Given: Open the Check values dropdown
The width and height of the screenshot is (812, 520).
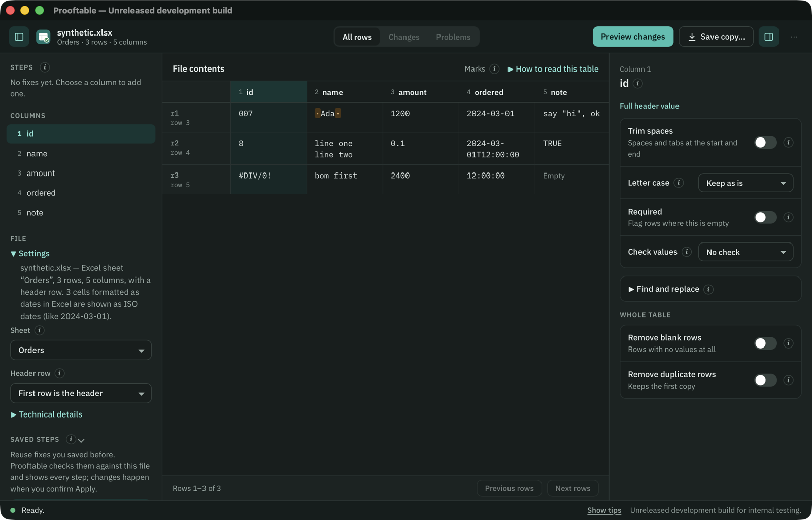Looking at the screenshot, I should pos(746,252).
